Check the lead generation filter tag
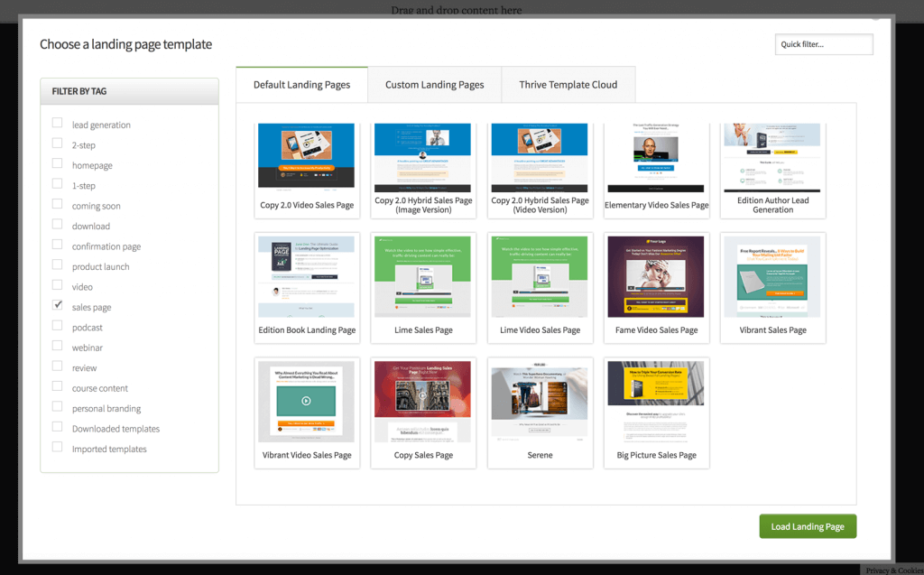Viewport: 924px width, 575px height. [x=57, y=124]
